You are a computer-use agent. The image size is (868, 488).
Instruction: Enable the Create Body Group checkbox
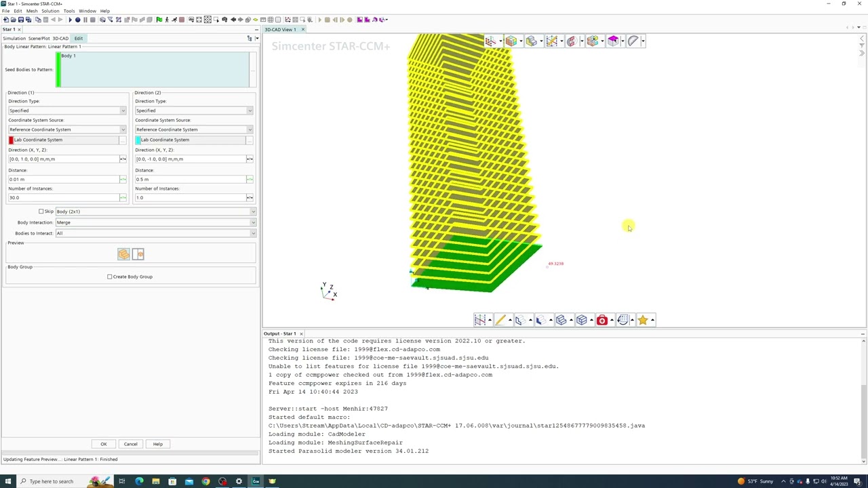pyautogui.click(x=110, y=277)
